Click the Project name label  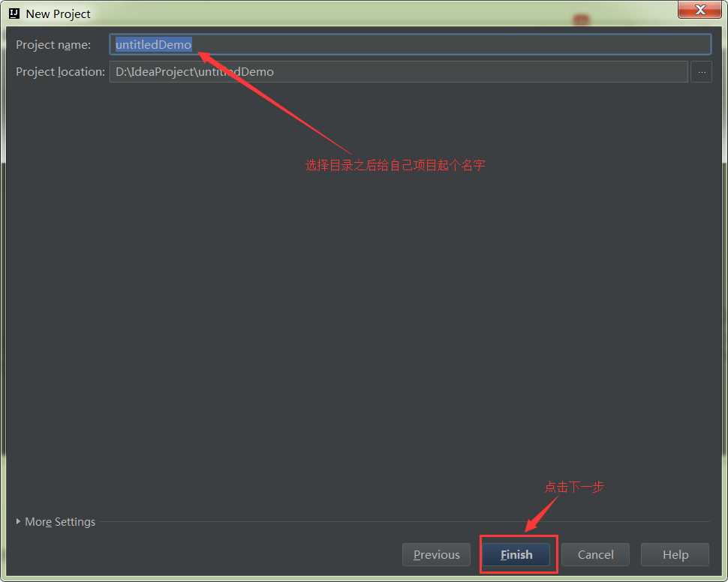point(53,44)
